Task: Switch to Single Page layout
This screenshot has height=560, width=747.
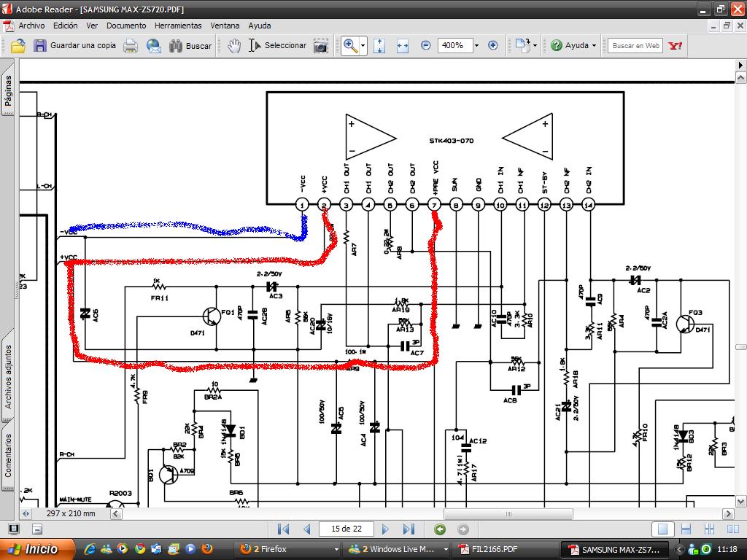Action: click(x=662, y=529)
